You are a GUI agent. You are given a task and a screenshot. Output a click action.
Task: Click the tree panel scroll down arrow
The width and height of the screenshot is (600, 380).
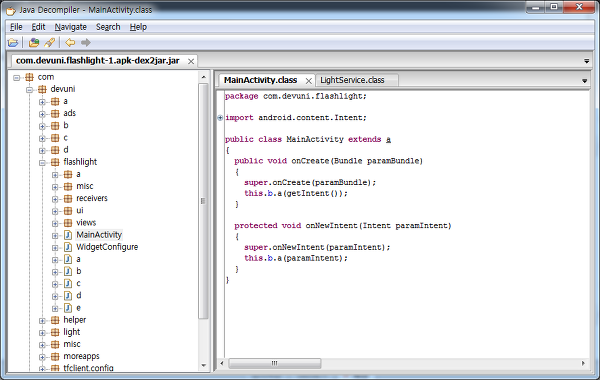click(204, 365)
